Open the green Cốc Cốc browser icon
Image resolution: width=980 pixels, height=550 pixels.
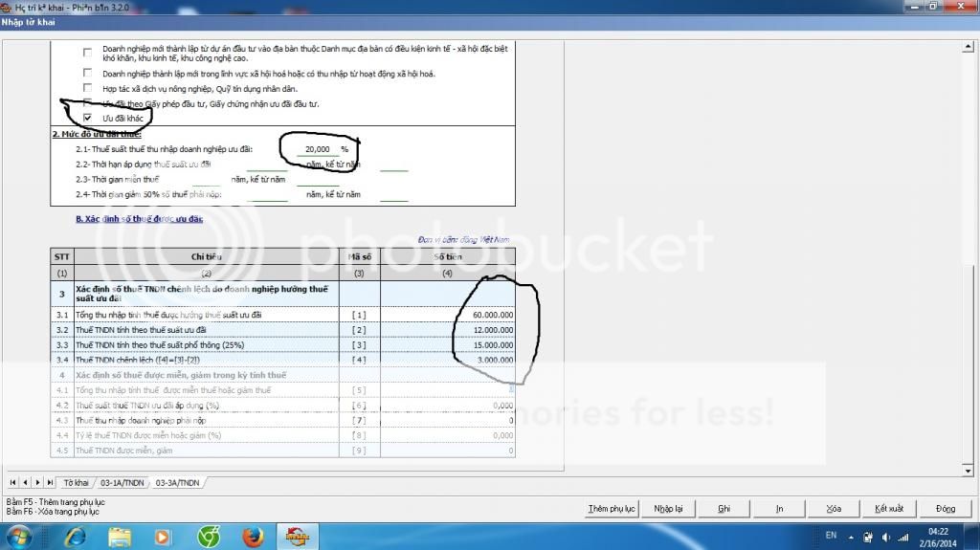point(207,537)
